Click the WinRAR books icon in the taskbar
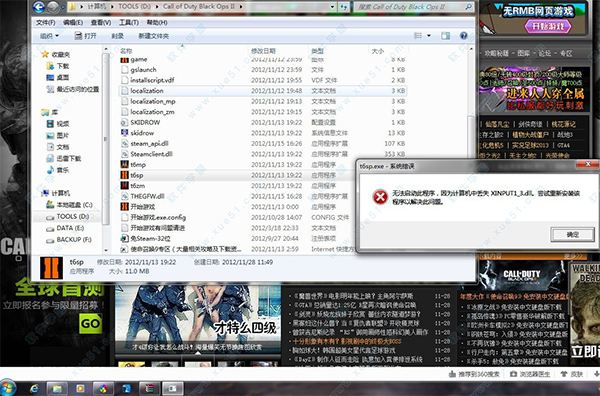600x396 pixels. click(x=149, y=389)
